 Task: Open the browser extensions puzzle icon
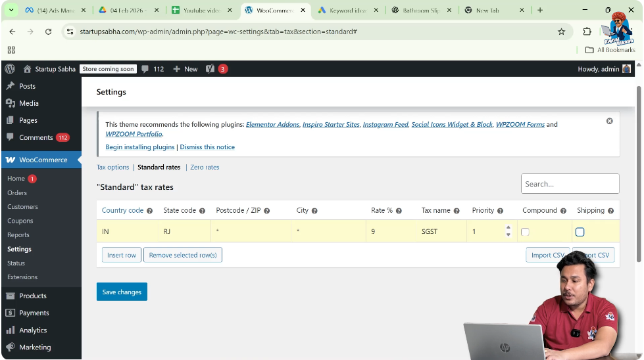click(x=587, y=32)
